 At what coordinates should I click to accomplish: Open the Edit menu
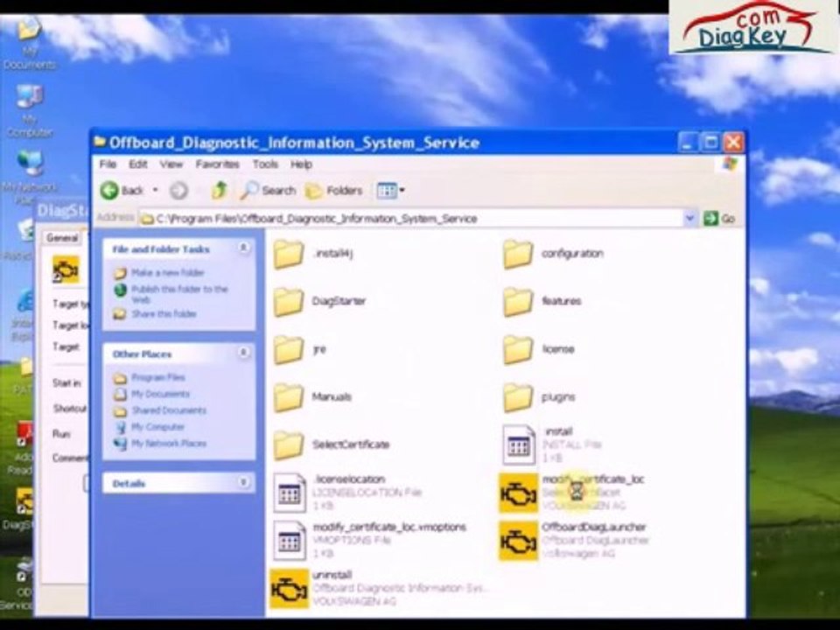coord(137,164)
